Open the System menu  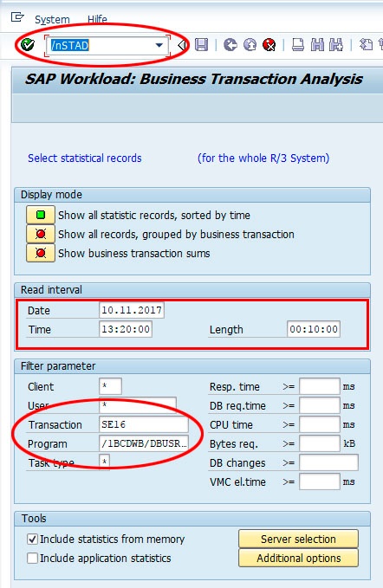click(52, 19)
